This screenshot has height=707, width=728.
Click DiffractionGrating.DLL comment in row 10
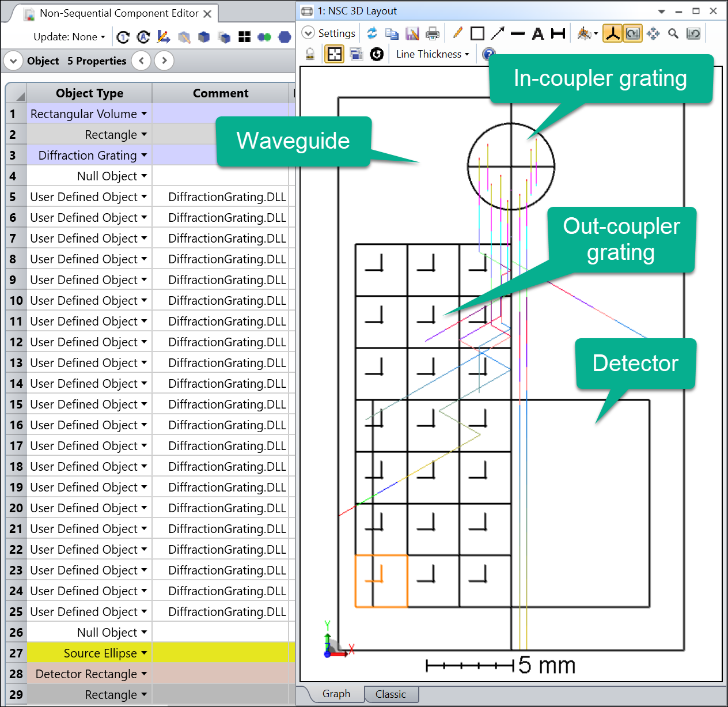pos(227,300)
